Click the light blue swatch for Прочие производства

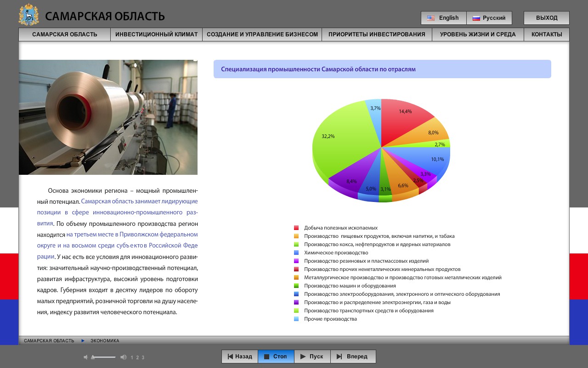[296, 319]
